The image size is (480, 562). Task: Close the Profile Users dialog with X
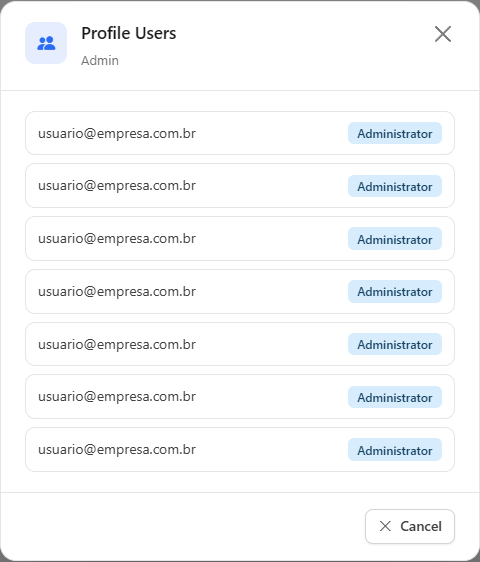[x=443, y=34]
